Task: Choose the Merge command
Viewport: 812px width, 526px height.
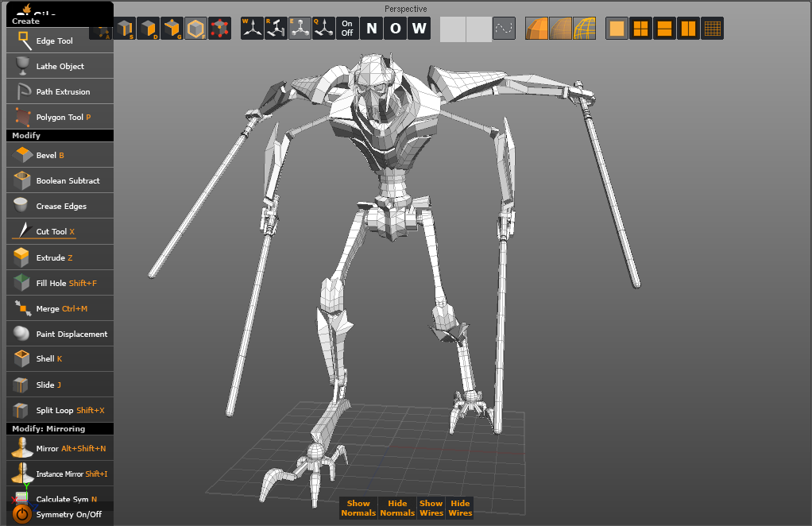Action: pos(60,308)
